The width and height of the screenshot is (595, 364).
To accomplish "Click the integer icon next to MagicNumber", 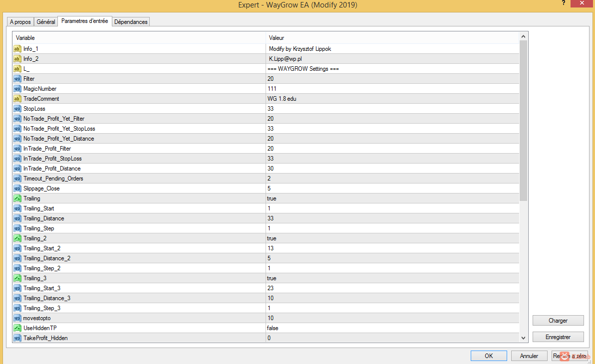I will [17, 89].
